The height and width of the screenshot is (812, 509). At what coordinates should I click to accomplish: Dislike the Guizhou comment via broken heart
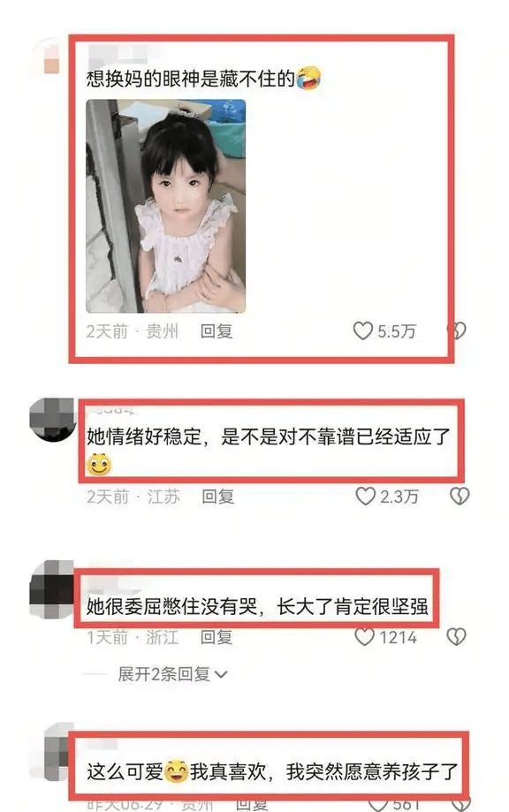coord(457,330)
